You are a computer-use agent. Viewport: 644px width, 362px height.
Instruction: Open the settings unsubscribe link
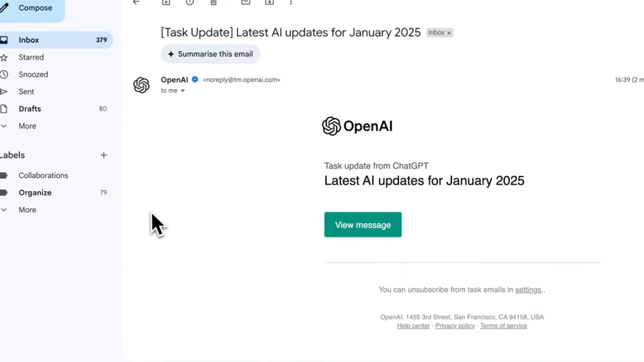(528, 290)
